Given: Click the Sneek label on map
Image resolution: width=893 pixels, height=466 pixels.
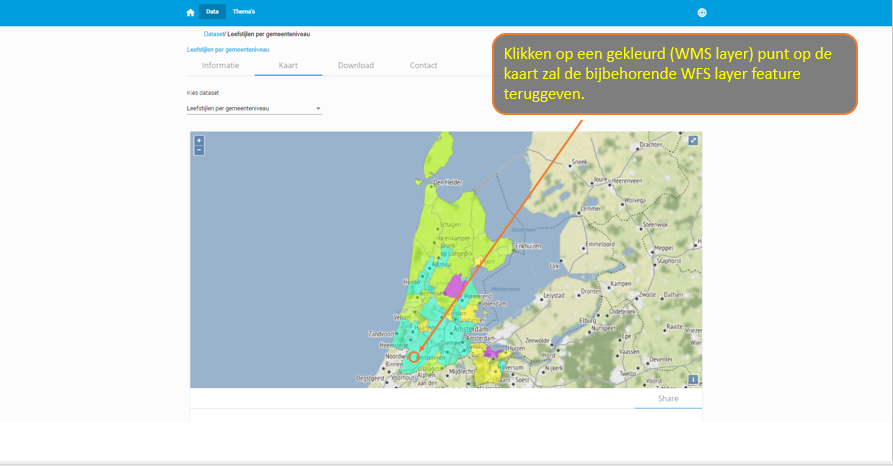Looking at the screenshot, I should pyautogui.click(x=579, y=162).
